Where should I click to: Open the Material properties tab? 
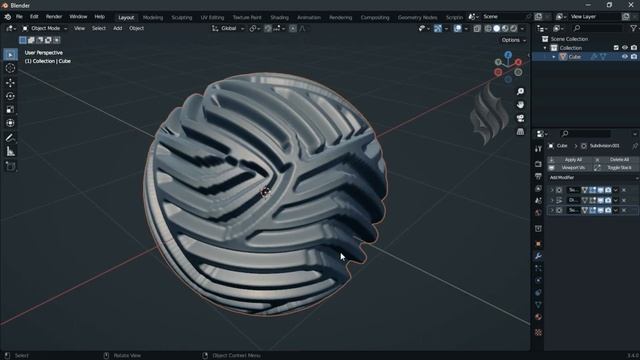pos(538,317)
